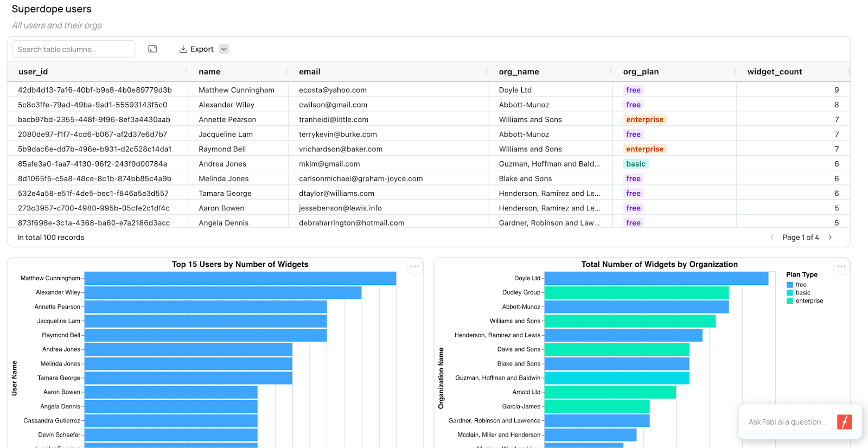Sort by the user_id column header

(33, 72)
